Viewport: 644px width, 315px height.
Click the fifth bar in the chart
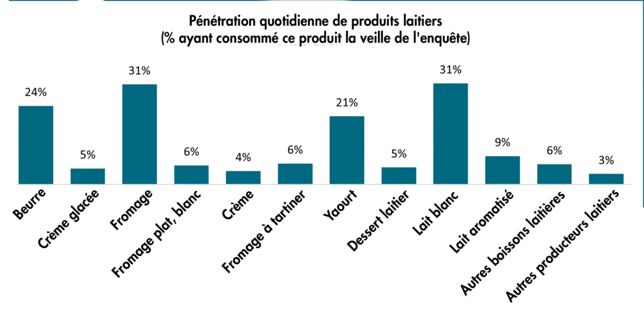point(242,177)
